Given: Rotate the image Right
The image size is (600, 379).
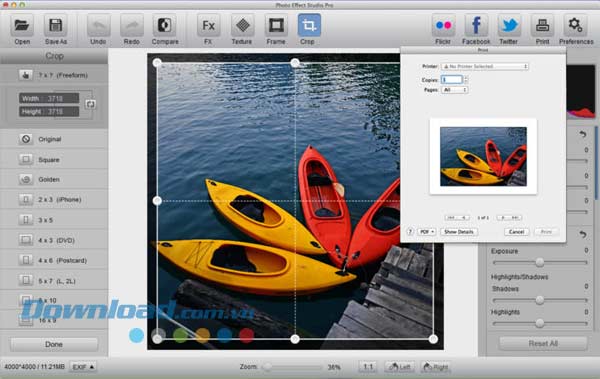Looking at the screenshot, I should click(x=436, y=367).
